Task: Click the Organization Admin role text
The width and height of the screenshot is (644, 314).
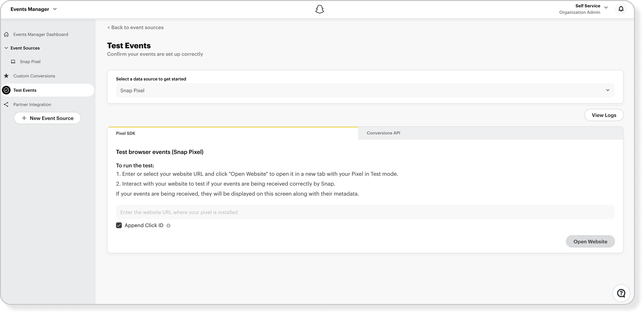Action: [x=579, y=12]
